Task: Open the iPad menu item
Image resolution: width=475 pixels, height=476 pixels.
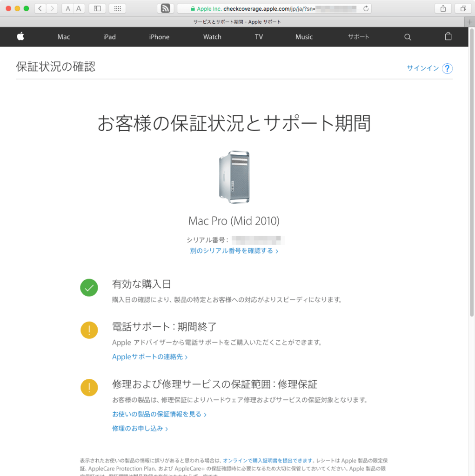Action: (109, 37)
